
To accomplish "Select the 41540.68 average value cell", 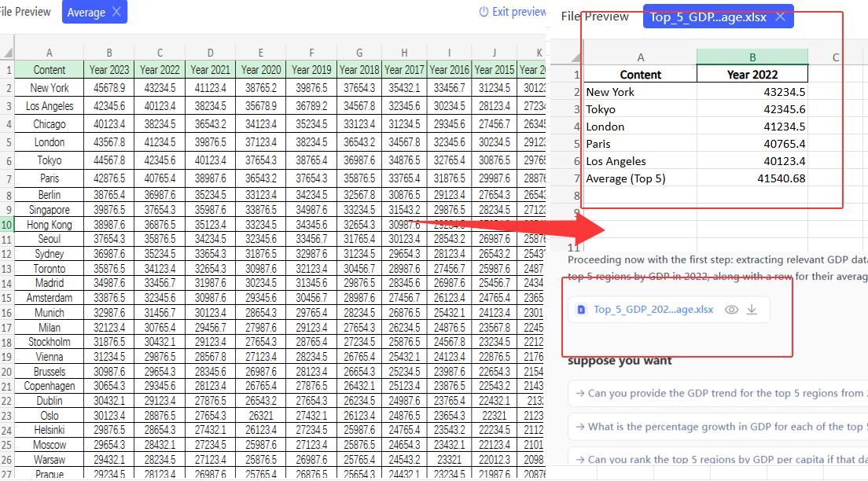I will (752, 178).
